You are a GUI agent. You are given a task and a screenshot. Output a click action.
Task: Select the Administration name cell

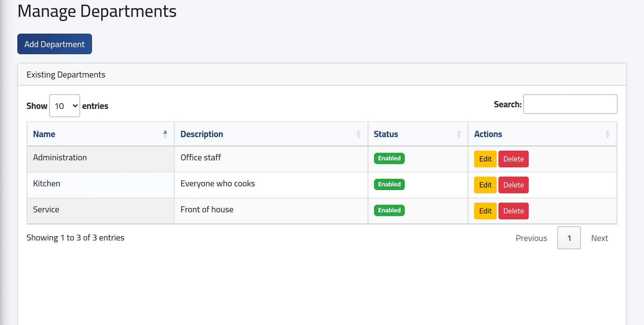tap(100, 159)
